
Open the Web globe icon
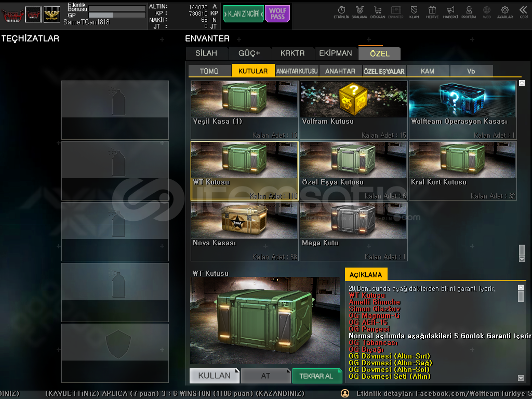coord(487,12)
